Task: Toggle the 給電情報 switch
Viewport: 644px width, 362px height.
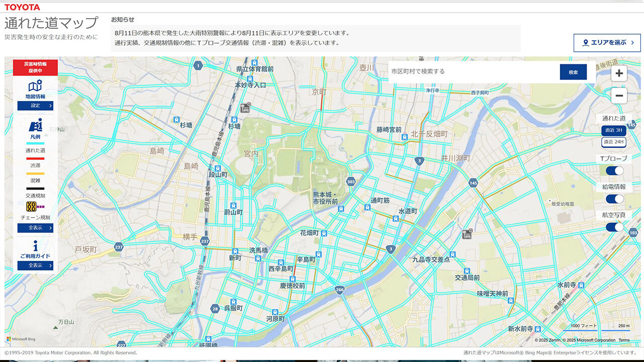Action: coord(614,199)
